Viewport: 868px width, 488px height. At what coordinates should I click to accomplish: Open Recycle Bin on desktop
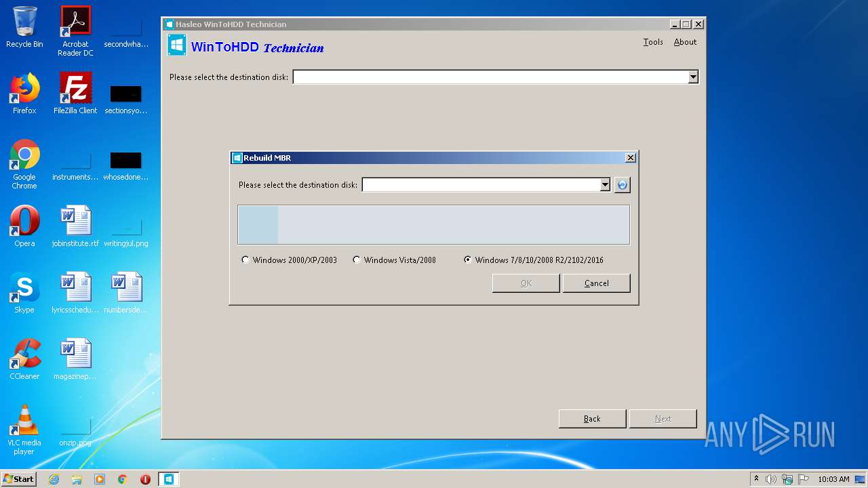tap(24, 28)
